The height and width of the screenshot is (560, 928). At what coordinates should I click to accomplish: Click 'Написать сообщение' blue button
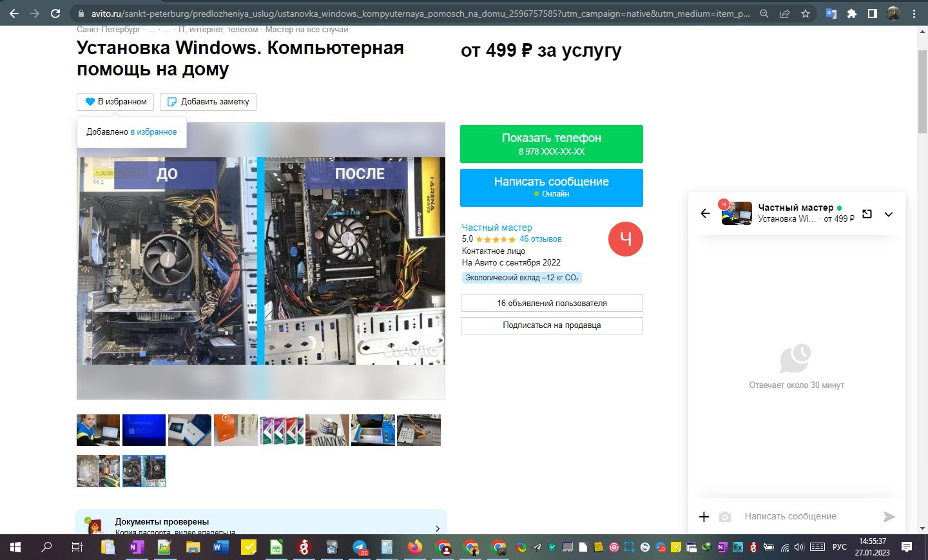(552, 188)
